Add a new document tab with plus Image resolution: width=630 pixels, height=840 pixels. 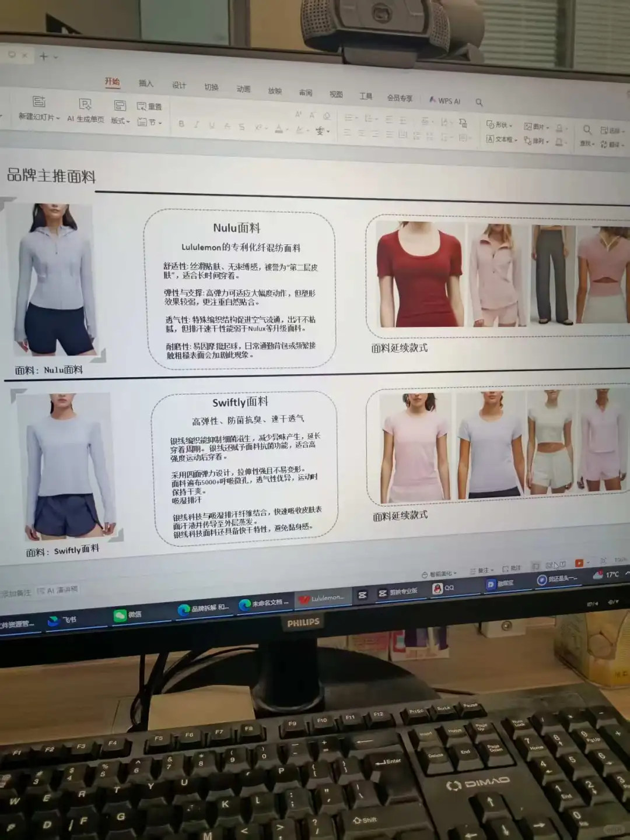click(44, 57)
